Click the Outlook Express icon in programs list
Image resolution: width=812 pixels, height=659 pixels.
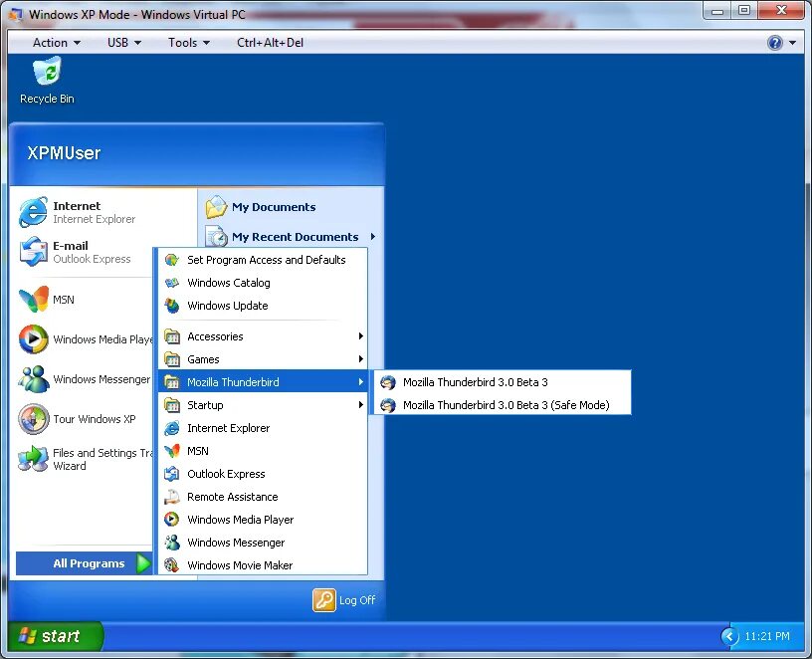tap(172, 474)
